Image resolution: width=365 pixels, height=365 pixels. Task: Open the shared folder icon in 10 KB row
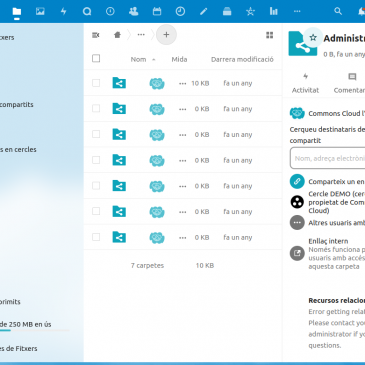coord(119,83)
